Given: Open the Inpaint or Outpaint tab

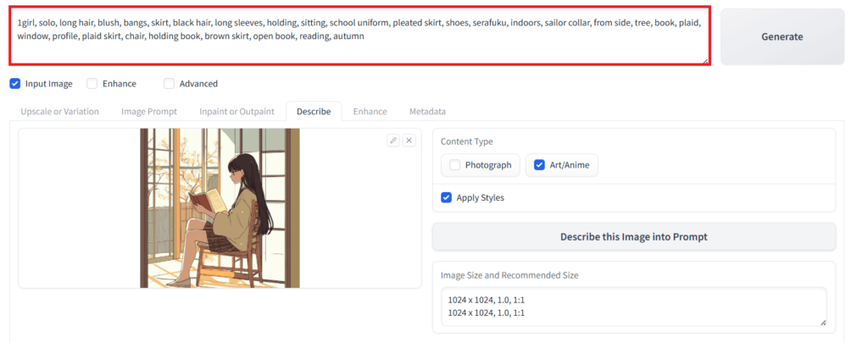Looking at the screenshot, I should [x=237, y=111].
